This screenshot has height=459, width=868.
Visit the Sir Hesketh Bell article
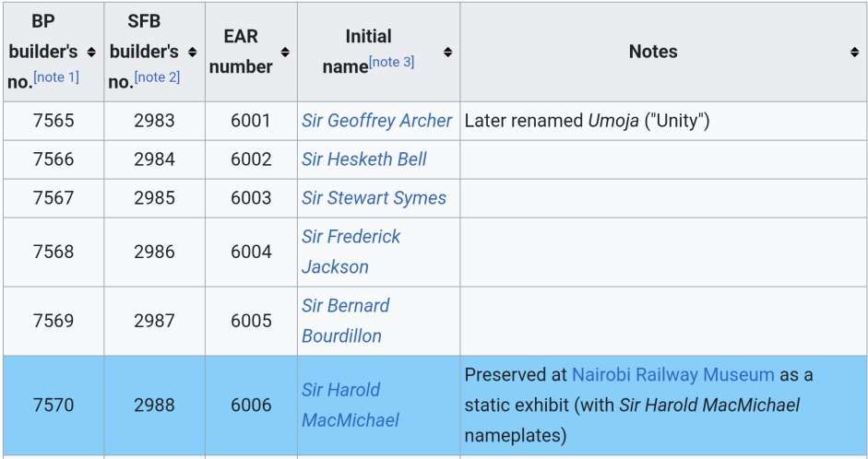coord(363,159)
